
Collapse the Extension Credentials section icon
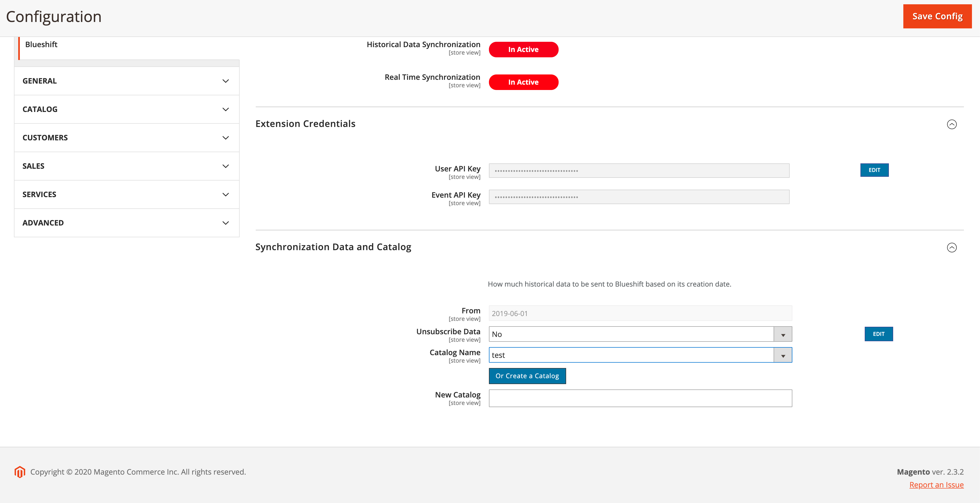(x=952, y=124)
